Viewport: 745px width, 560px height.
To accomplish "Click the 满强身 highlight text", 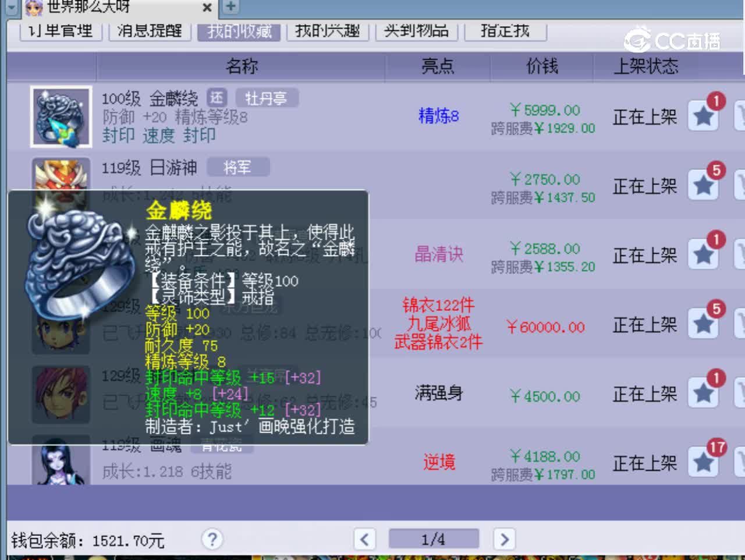I will 439,393.
